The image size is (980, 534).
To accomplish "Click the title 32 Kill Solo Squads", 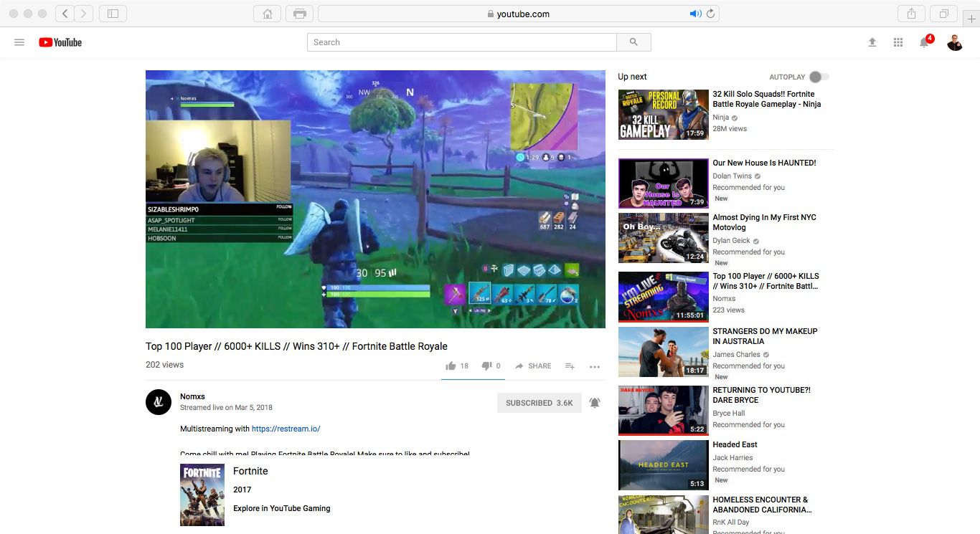I will click(x=767, y=99).
